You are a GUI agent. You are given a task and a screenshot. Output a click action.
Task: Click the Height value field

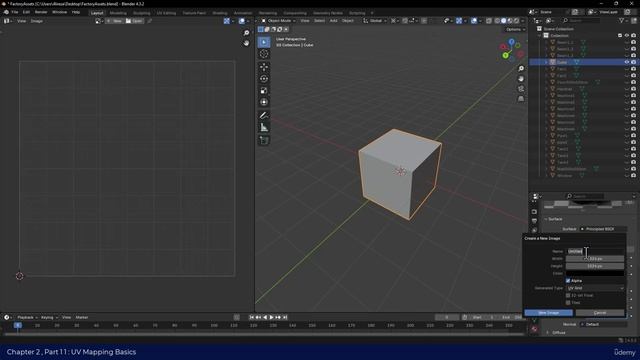595,266
